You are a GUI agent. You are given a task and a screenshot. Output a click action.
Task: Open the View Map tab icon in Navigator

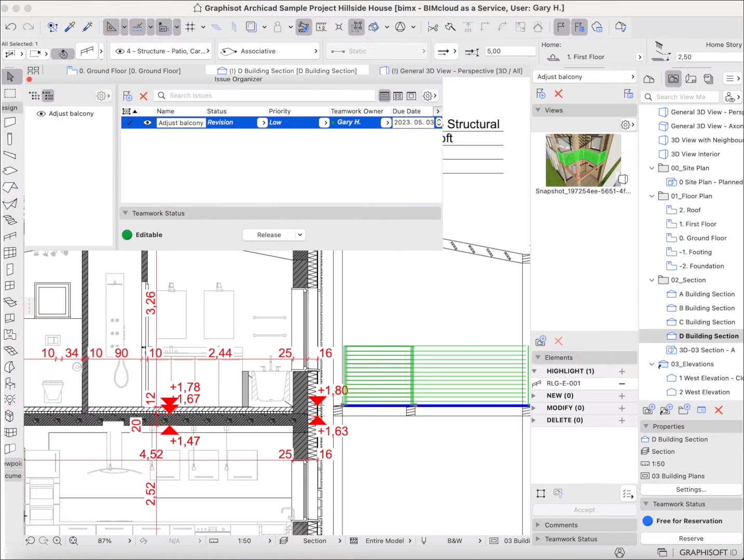point(673,79)
